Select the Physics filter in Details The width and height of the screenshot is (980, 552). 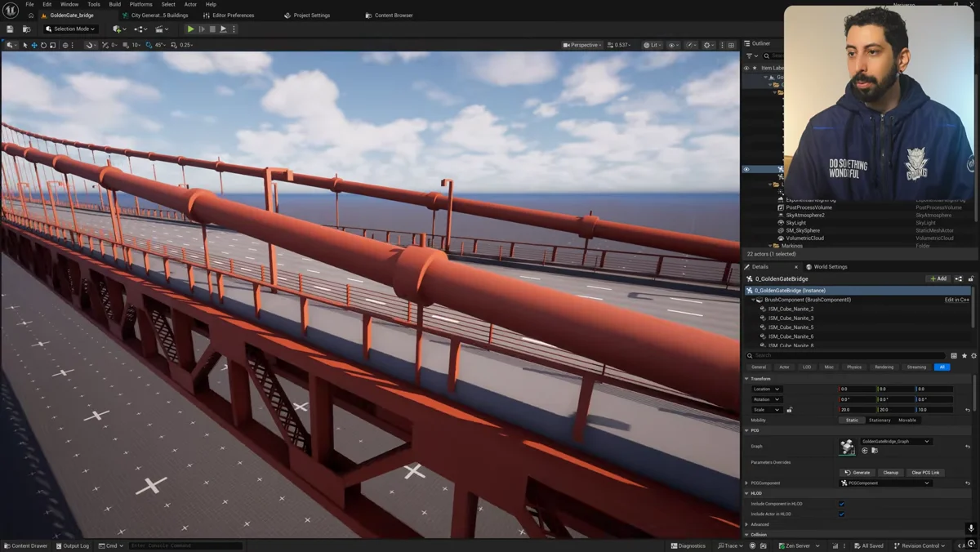854,367
